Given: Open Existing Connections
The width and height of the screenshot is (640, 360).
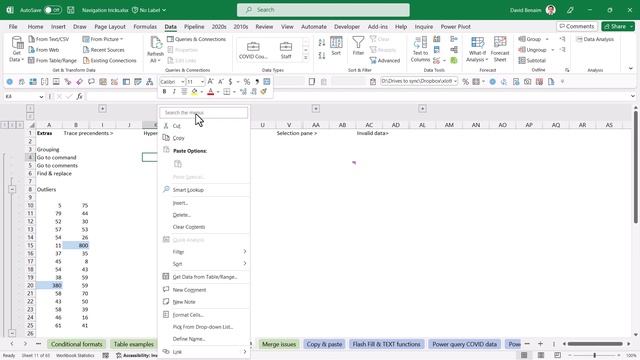Looking at the screenshot, I should click(x=109, y=60).
